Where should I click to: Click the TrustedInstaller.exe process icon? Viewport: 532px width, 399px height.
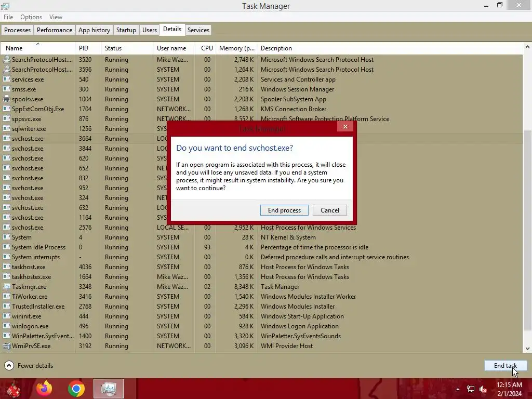[x=6, y=307]
